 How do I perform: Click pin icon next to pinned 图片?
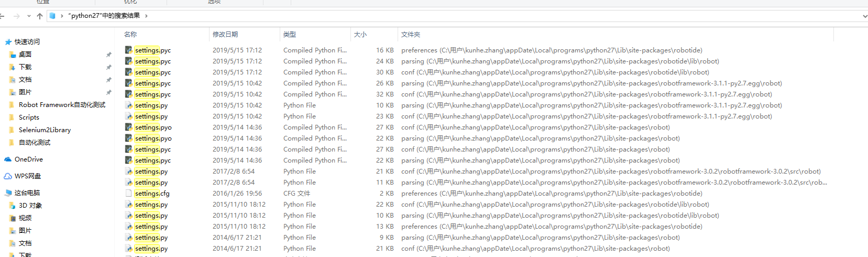point(109,92)
